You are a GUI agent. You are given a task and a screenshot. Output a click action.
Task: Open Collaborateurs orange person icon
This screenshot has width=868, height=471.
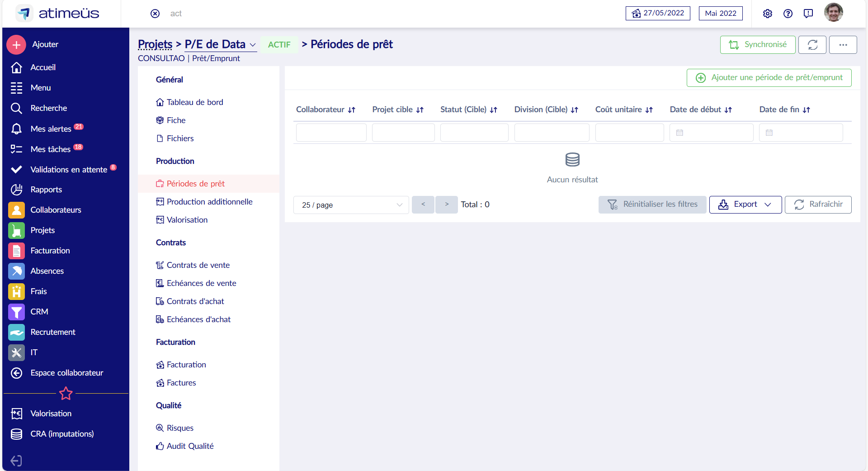[x=16, y=210]
